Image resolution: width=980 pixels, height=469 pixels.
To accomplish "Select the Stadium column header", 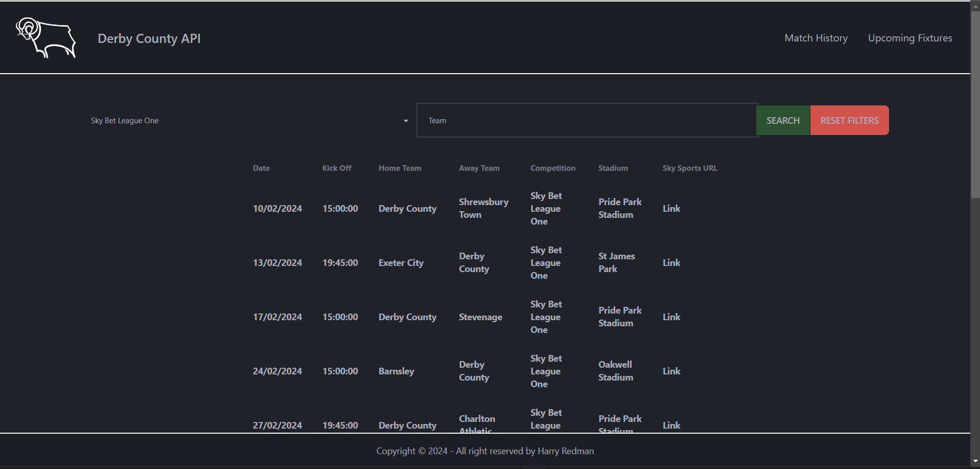I will [x=613, y=168].
